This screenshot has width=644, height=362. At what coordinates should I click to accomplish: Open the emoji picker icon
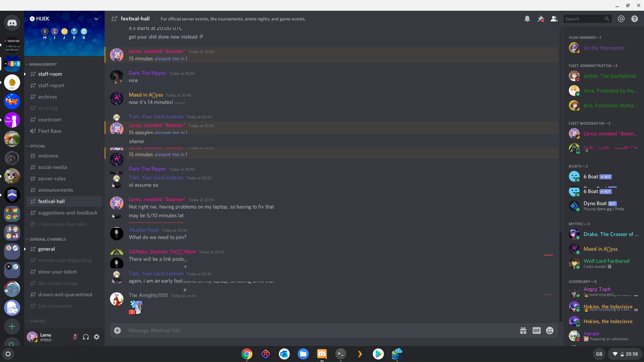[x=549, y=330]
